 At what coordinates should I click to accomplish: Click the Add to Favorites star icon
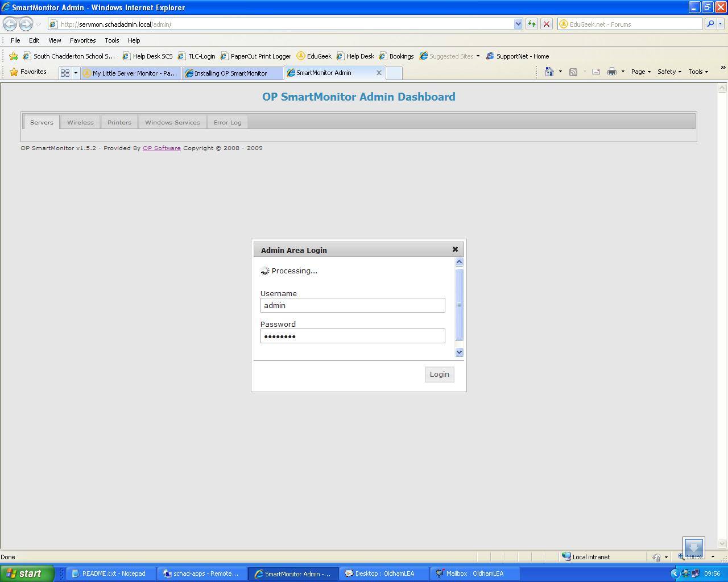click(x=14, y=56)
